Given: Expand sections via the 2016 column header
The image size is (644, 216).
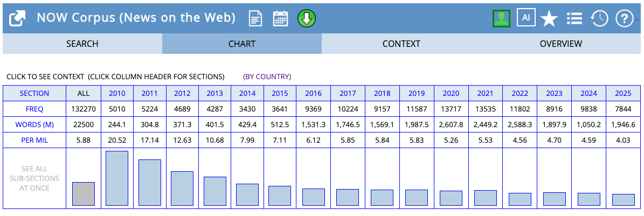Looking at the screenshot, I should 313,93.
